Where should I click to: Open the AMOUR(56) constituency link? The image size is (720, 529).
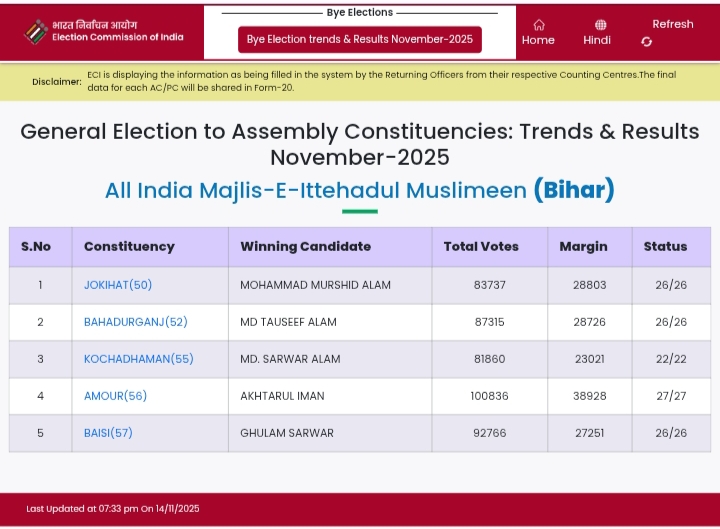point(116,396)
